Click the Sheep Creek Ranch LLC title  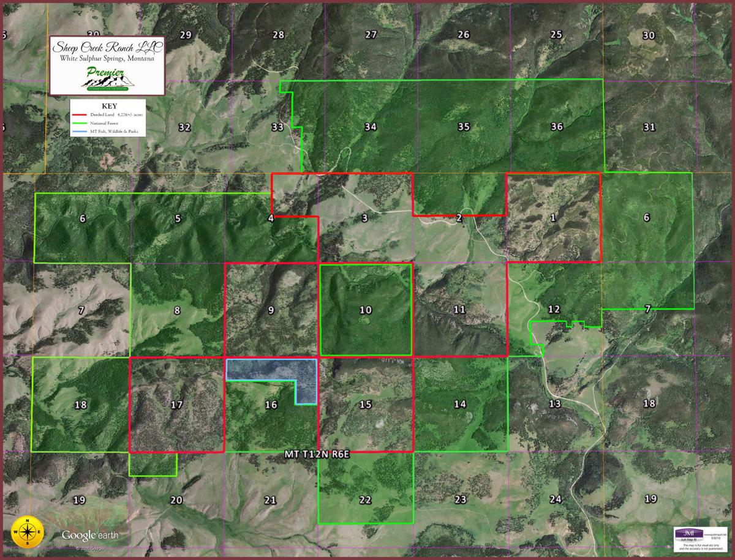107,48
